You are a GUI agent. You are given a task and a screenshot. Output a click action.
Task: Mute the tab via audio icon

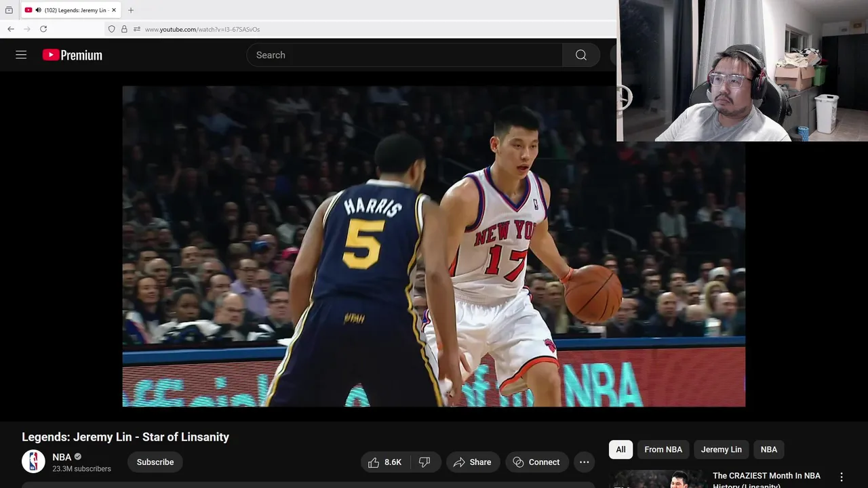(x=38, y=10)
